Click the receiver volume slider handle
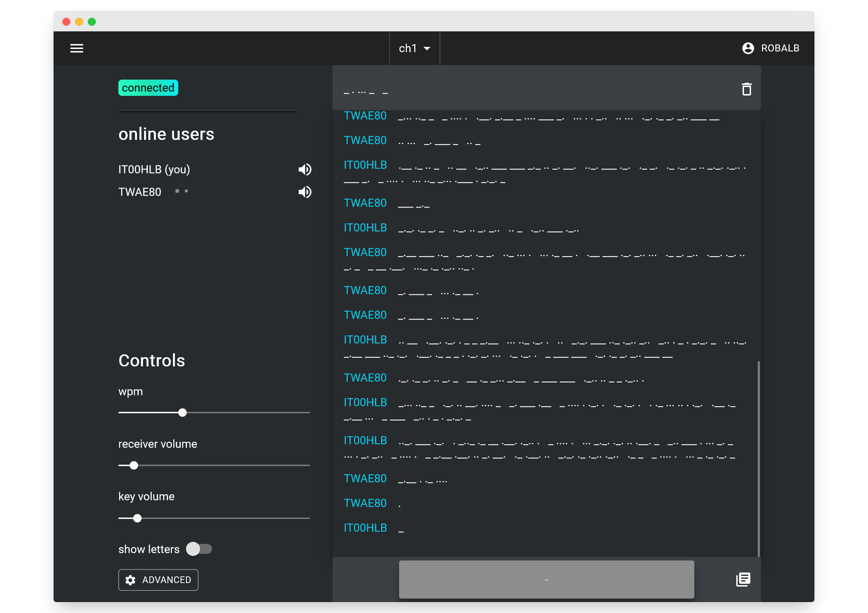This screenshot has height=613, width=868. point(134,465)
